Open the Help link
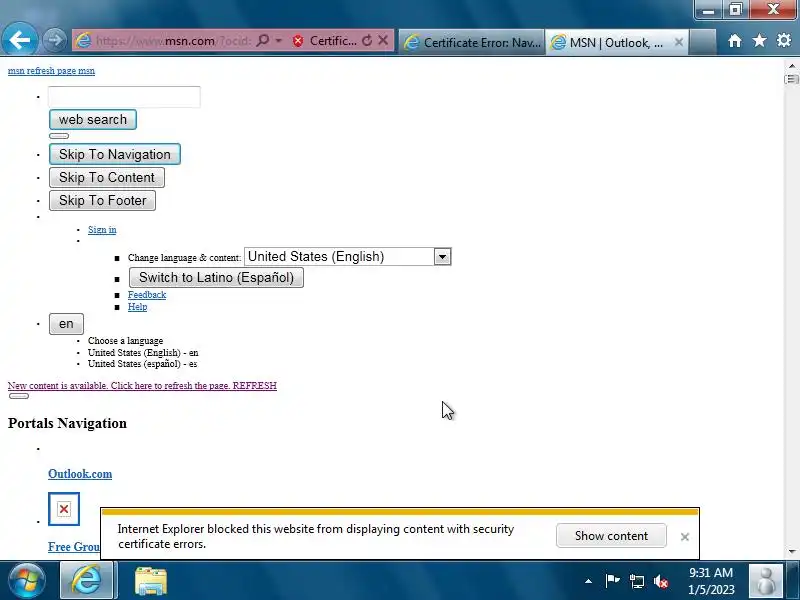The width and height of the screenshot is (800, 600). [137, 307]
